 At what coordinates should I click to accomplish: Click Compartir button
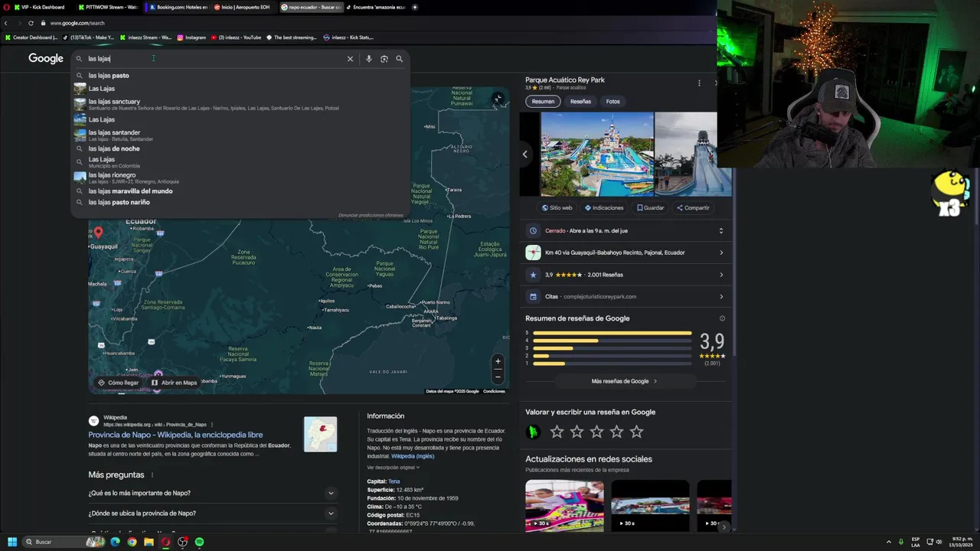coord(693,208)
